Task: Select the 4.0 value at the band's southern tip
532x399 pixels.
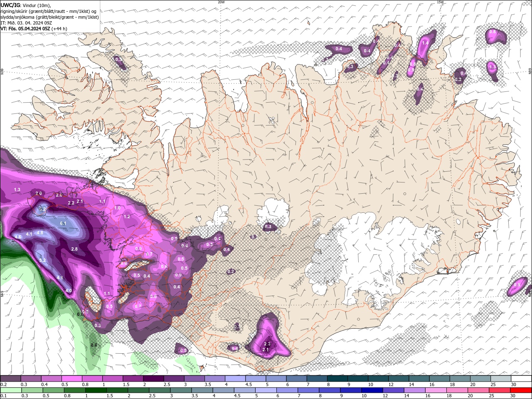Action: [69, 291]
